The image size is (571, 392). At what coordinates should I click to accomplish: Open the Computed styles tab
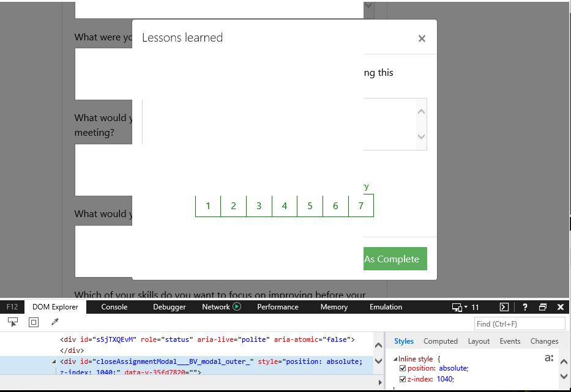coord(441,341)
